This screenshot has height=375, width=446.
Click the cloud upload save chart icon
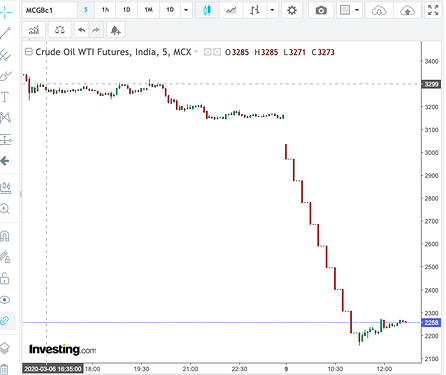[x=407, y=11]
